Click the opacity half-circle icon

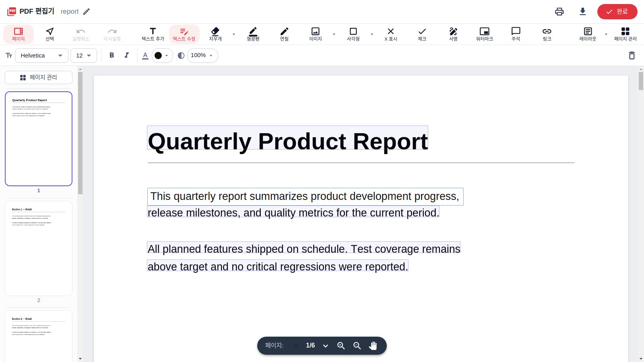181,56
